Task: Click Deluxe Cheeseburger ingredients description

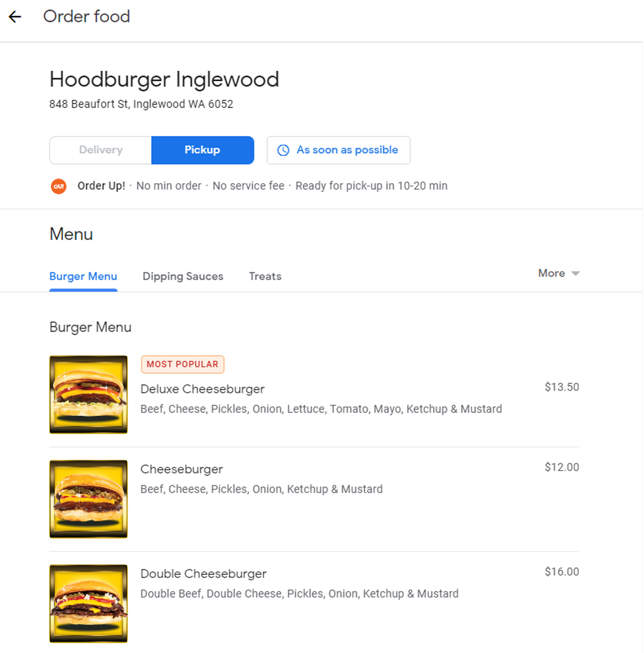Action: (x=321, y=409)
